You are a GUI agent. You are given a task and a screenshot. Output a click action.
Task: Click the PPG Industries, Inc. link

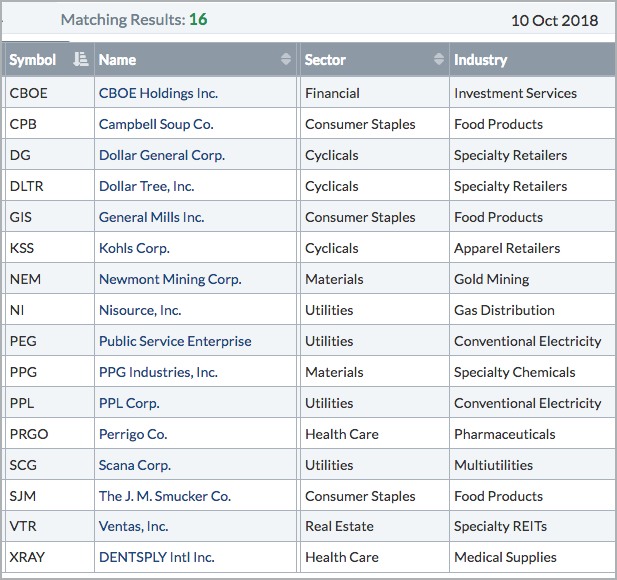pos(158,372)
